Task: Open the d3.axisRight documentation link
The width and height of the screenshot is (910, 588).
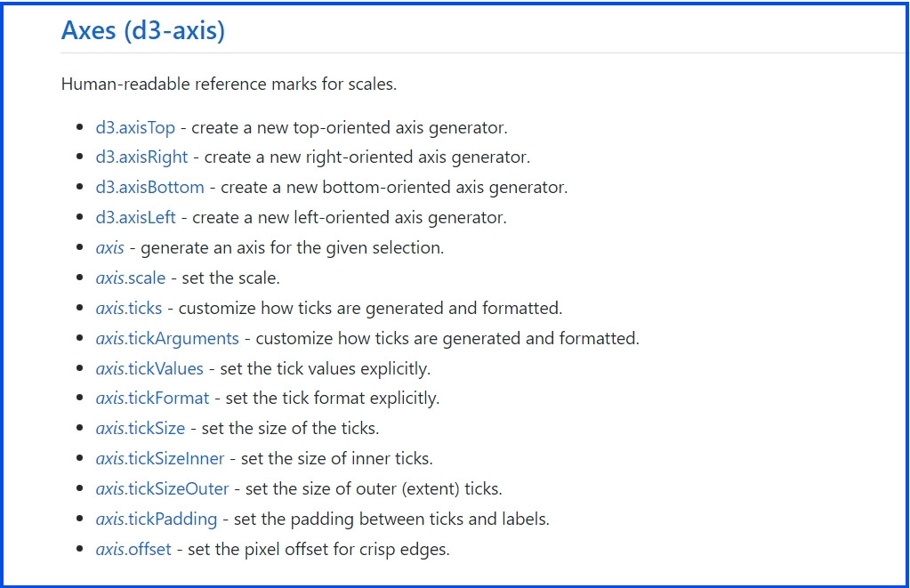Action: [141, 157]
